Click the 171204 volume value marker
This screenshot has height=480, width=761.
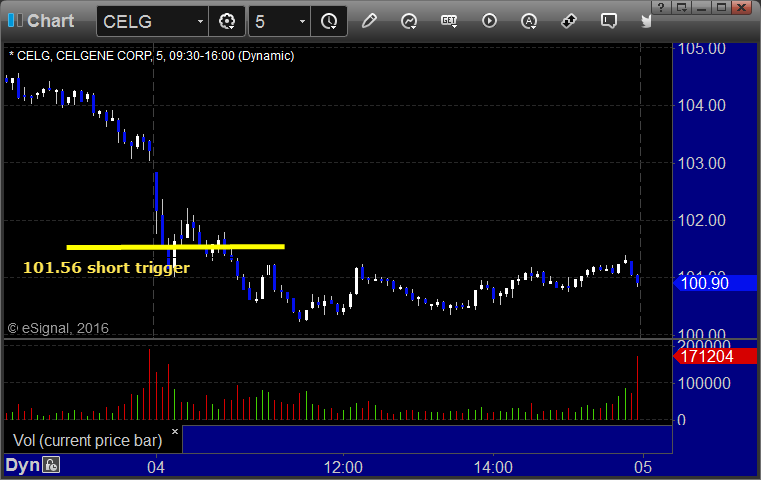point(715,356)
